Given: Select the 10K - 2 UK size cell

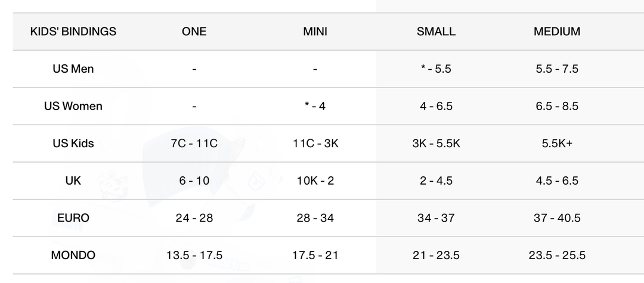Looking at the screenshot, I should (x=315, y=181).
